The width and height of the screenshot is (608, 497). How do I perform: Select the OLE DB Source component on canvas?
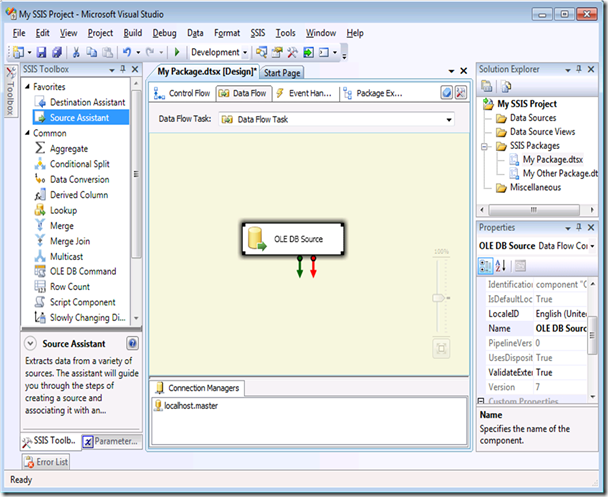[x=293, y=239]
